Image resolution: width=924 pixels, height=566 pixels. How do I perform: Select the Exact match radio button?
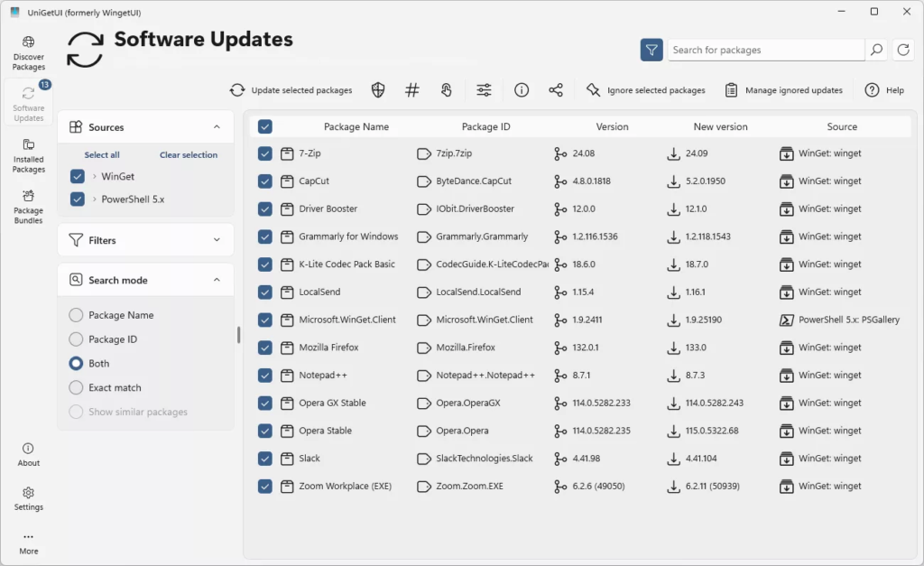(x=77, y=388)
